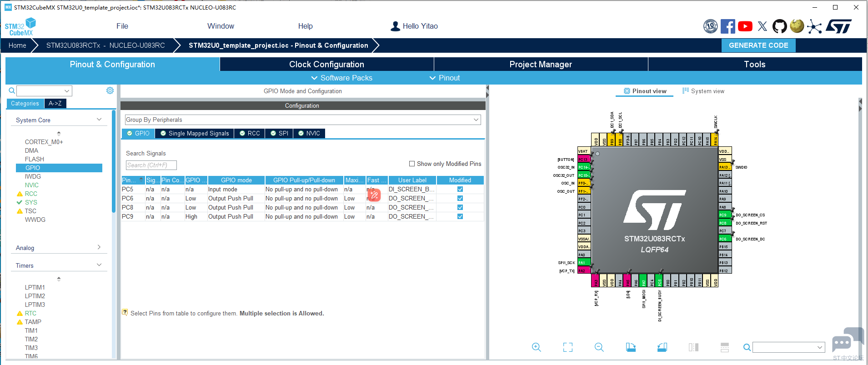868x365 pixels.
Task: Select CORTEX_M0+ in System Core
Action: (44, 142)
